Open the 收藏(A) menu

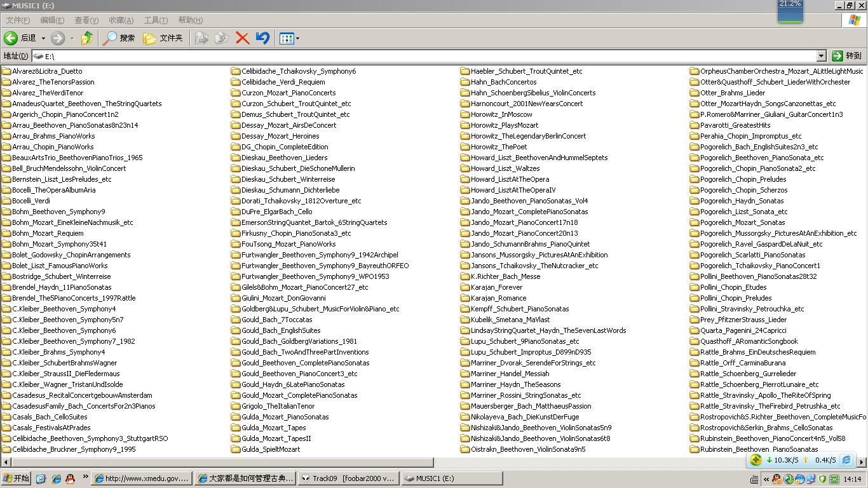pyautogui.click(x=121, y=20)
